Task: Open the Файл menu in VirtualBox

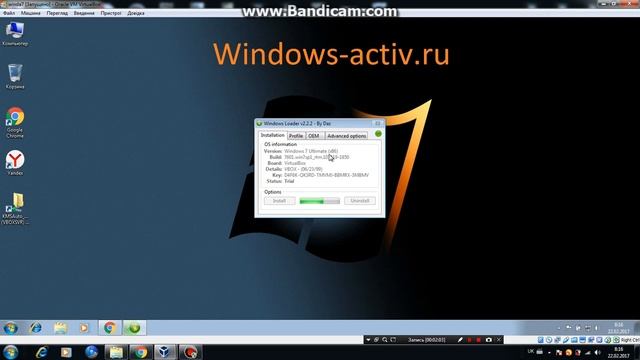Action: point(9,13)
